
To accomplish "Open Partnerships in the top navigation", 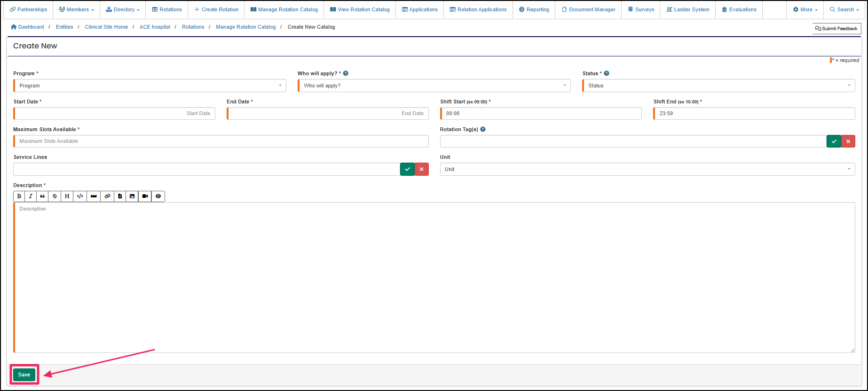I will (x=28, y=9).
